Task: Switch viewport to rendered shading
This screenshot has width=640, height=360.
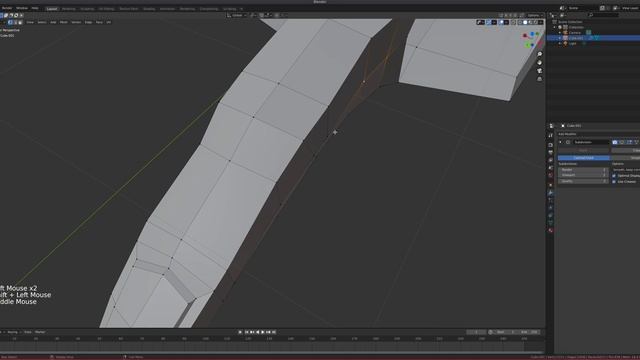Action: pos(536,22)
